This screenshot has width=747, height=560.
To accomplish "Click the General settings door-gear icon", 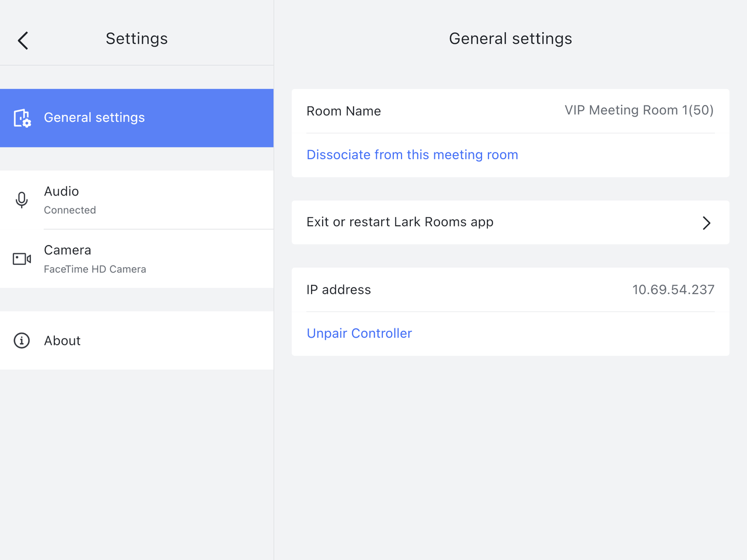I will point(22,118).
